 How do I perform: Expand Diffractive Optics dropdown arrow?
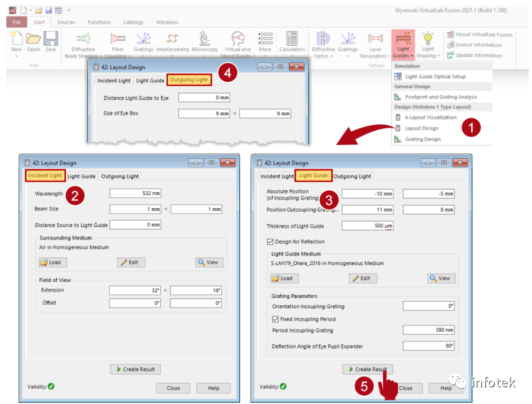coord(331,56)
